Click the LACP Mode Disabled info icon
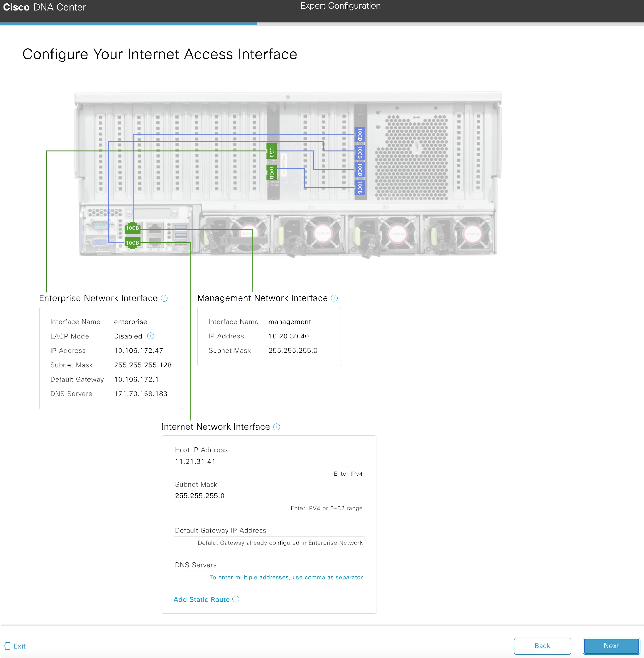Screen dimensions: 644x658 [151, 336]
